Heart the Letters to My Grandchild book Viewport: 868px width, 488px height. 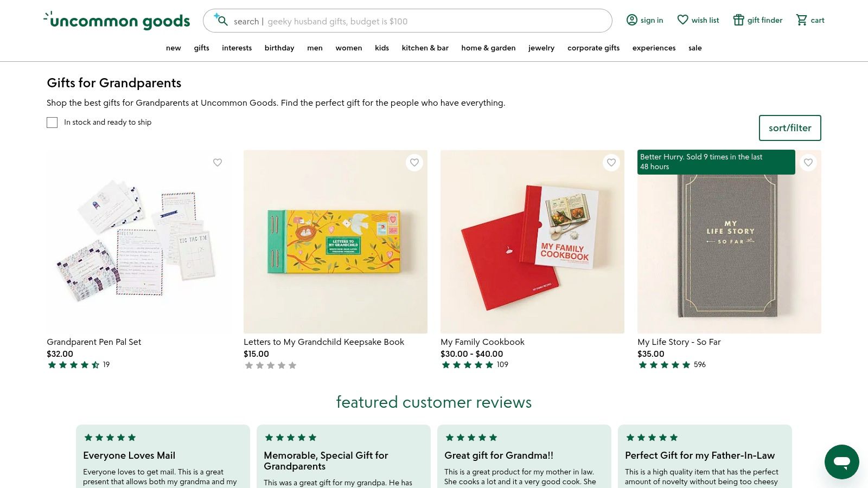point(414,163)
